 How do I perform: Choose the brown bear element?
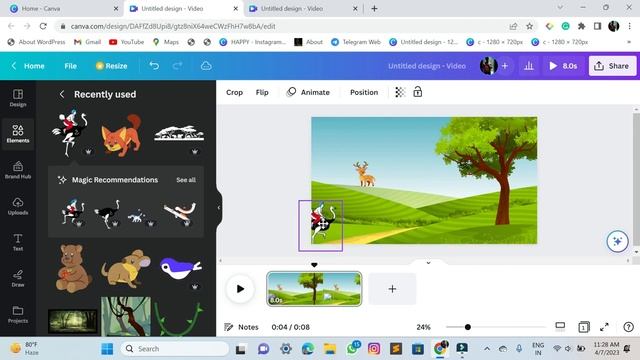[x=73, y=268]
